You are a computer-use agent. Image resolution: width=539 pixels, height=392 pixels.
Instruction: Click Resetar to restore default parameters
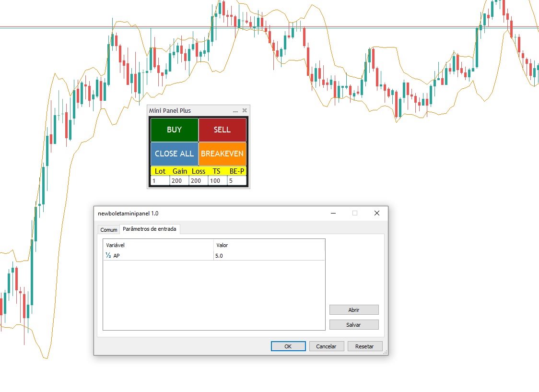[365, 346]
